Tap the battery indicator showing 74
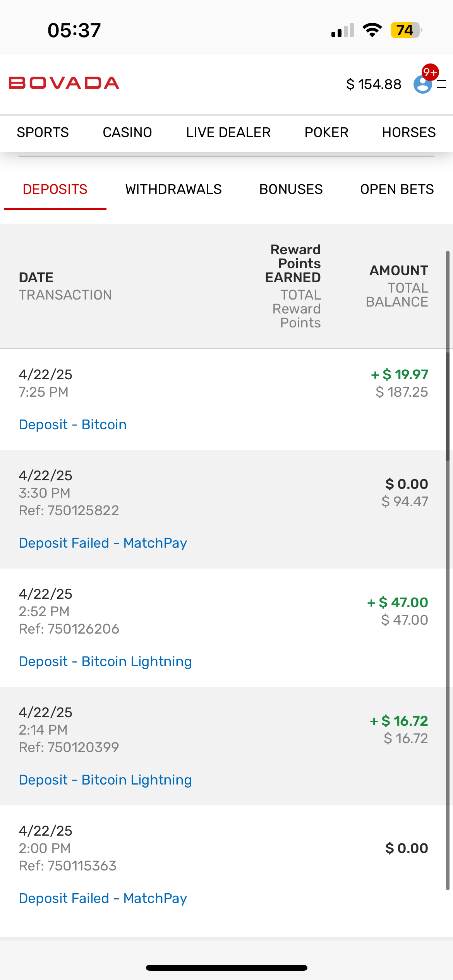The image size is (453, 980). click(405, 30)
